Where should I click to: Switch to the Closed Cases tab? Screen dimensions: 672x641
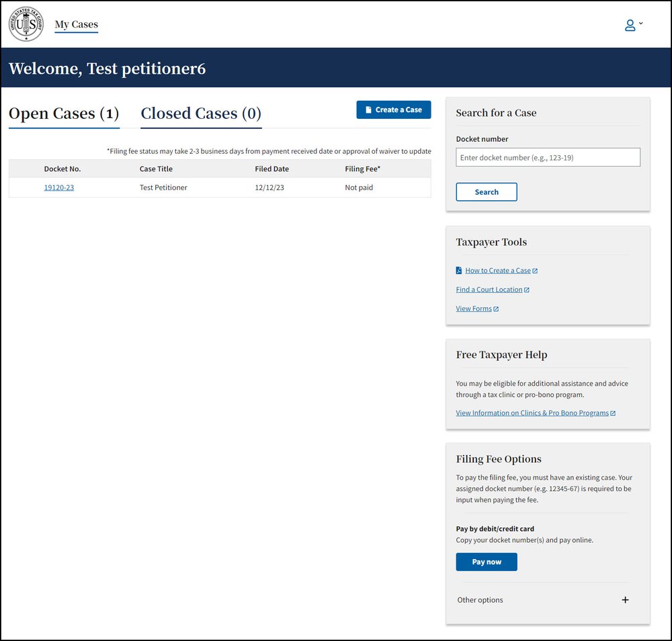point(200,113)
